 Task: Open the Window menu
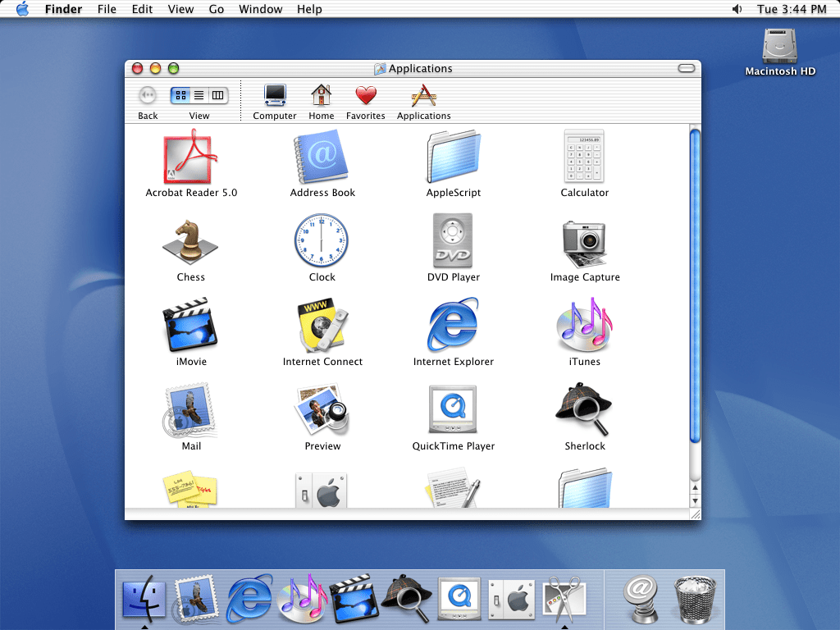pyautogui.click(x=260, y=9)
